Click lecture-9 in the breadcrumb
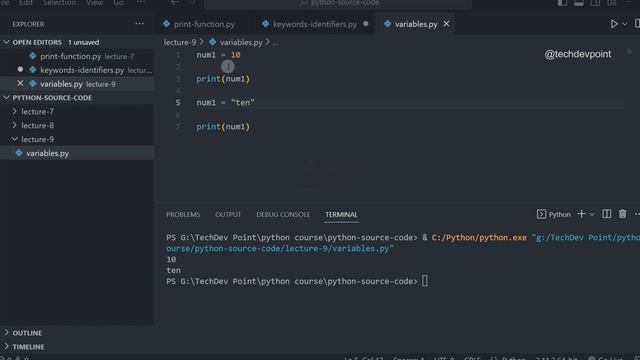640x360 pixels. tap(180, 42)
